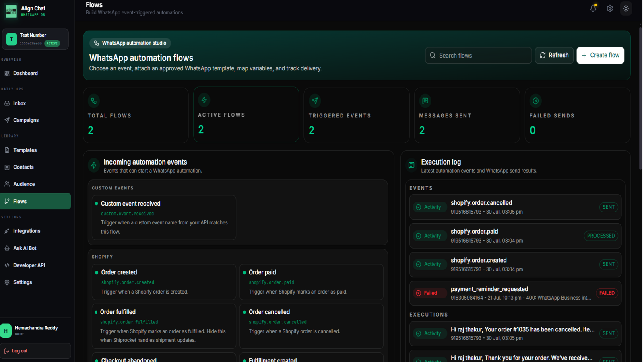
Task: Select the Custom event received card
Action: click(x=164, y=218)
